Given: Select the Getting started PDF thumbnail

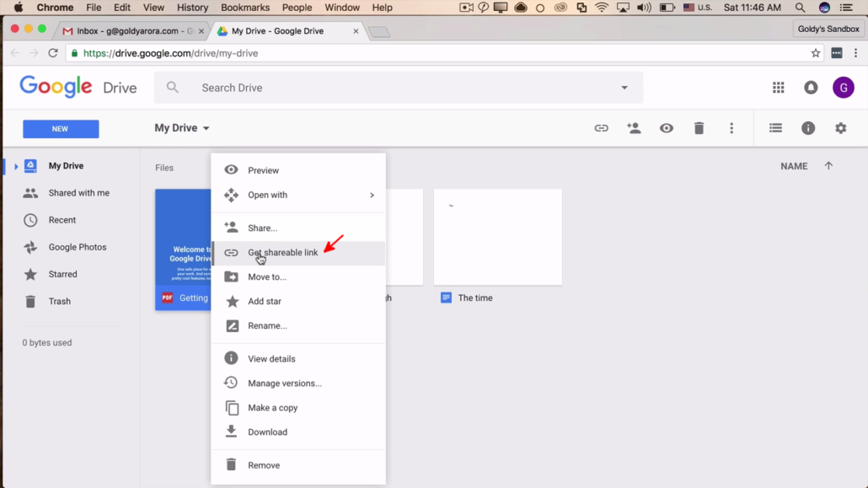Looking at the screenshot, I should 183,249.
